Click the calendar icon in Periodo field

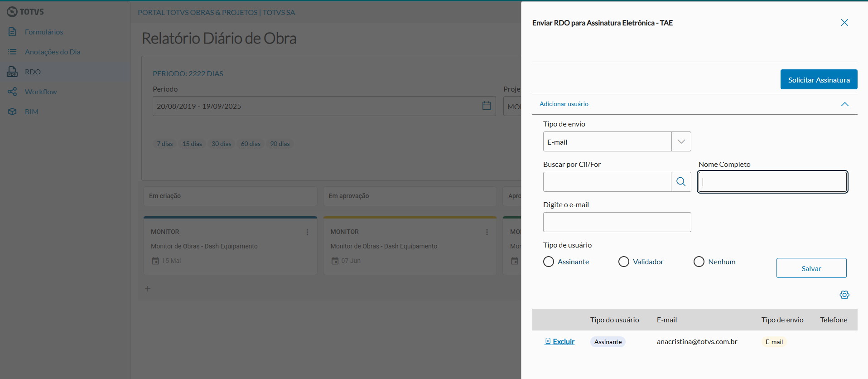tap(487, 106)
